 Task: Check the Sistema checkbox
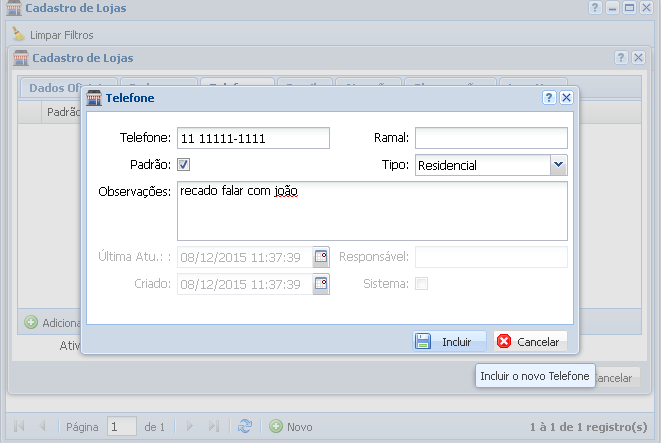[x=421, y=284]
